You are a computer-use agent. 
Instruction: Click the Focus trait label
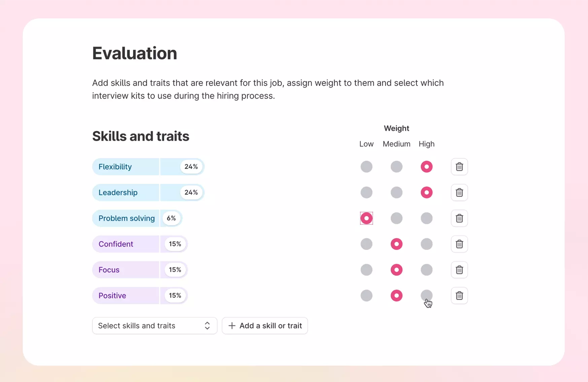[109, 270]
